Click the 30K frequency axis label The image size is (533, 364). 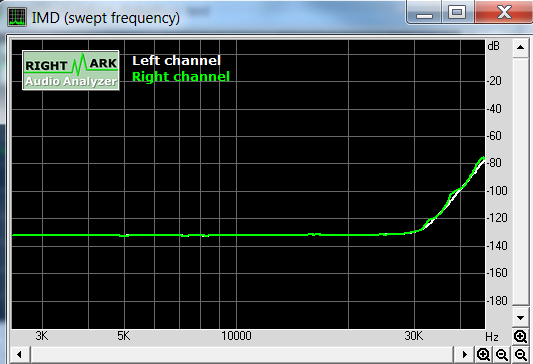coord(414,336)
